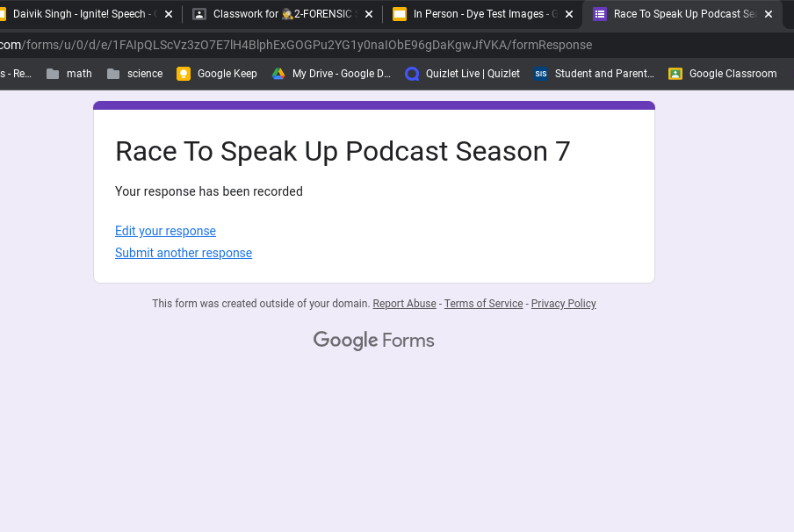Viewport: 794px width, 532px height.
Task: Click 'Your response has been recorded' text
Action: click(x=209, y=191)
